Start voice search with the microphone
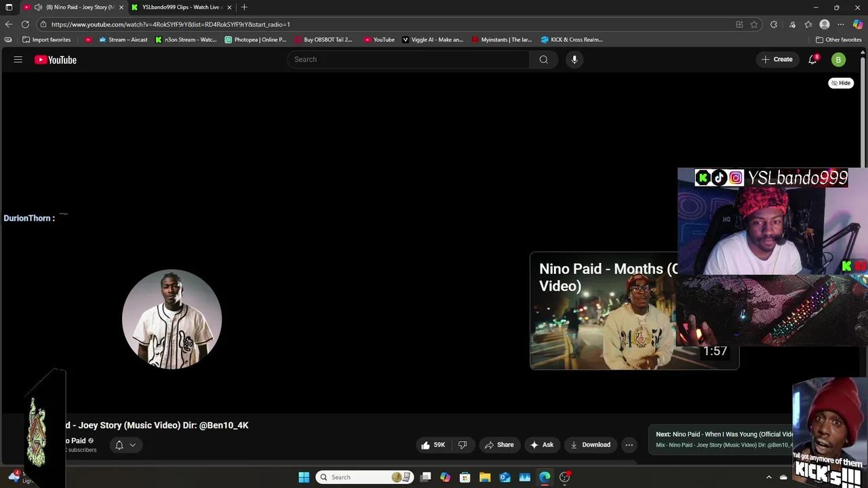Screen dimensions: 868x488 tap(574, 60)
